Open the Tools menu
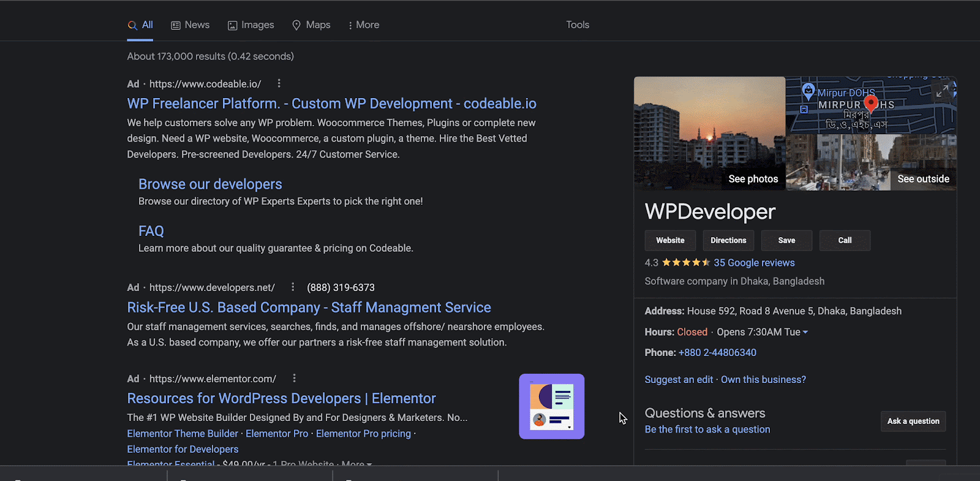The width and height of the screenshot is (980, 481). (578, 25)
